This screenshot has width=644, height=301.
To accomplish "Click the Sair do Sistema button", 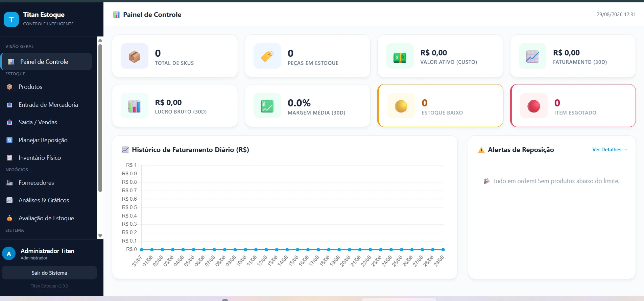I will (x=49, y=273).
